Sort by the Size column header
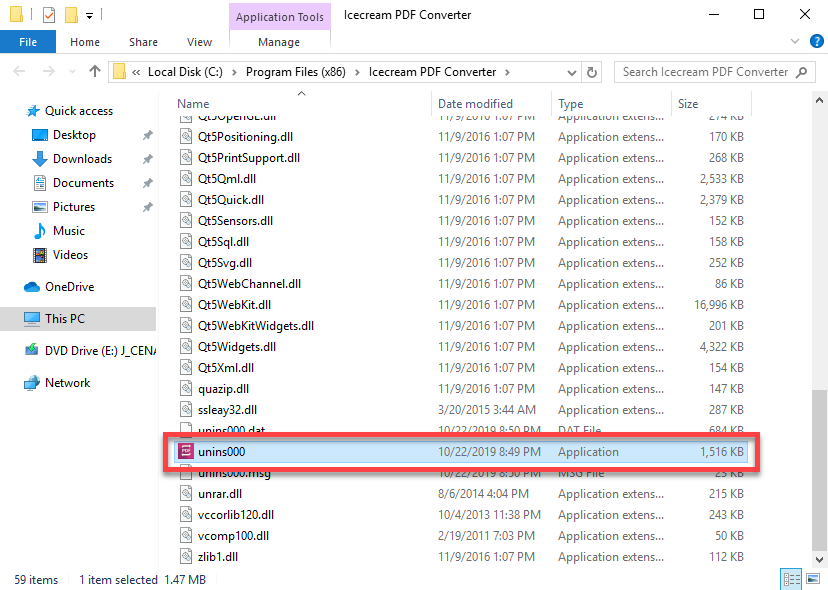 coord(688,104)
